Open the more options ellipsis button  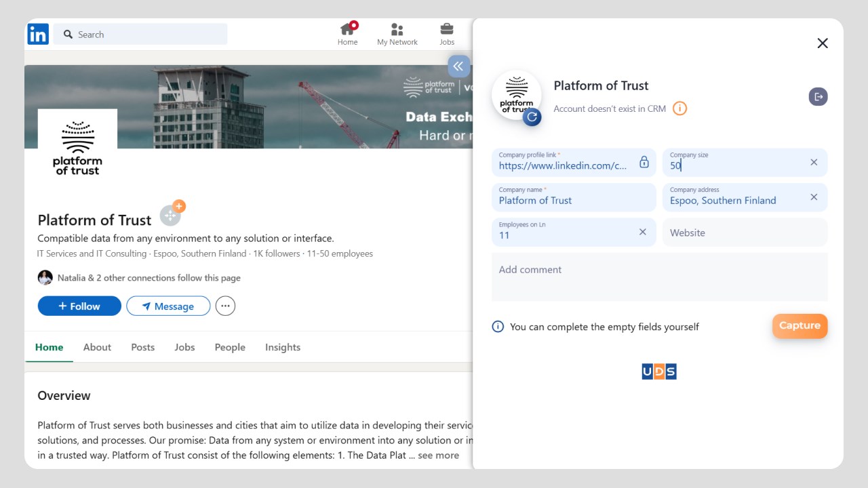(225, 306)
